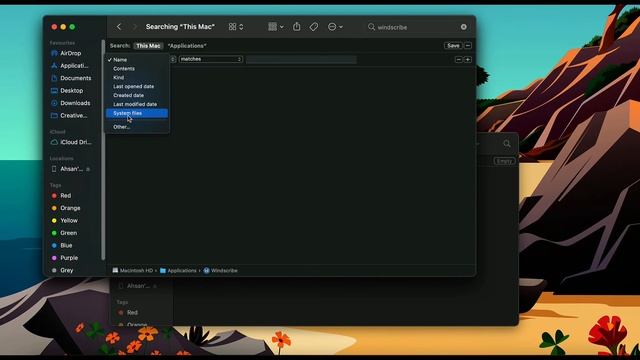Click the sidebar scrollbar
The image size is (640, 360).
pos(103,149)
